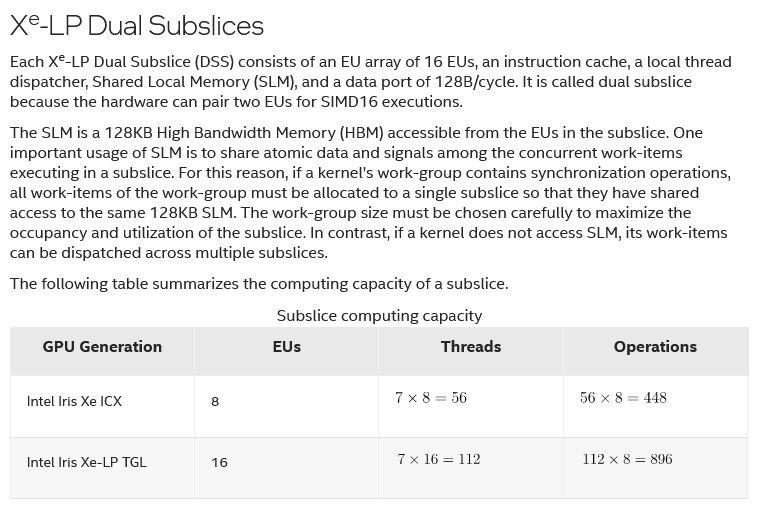The width and height of the screenshot is (758, 507).
Task: Click the "Subslice computing capacity" table caption
Action: 379,316
